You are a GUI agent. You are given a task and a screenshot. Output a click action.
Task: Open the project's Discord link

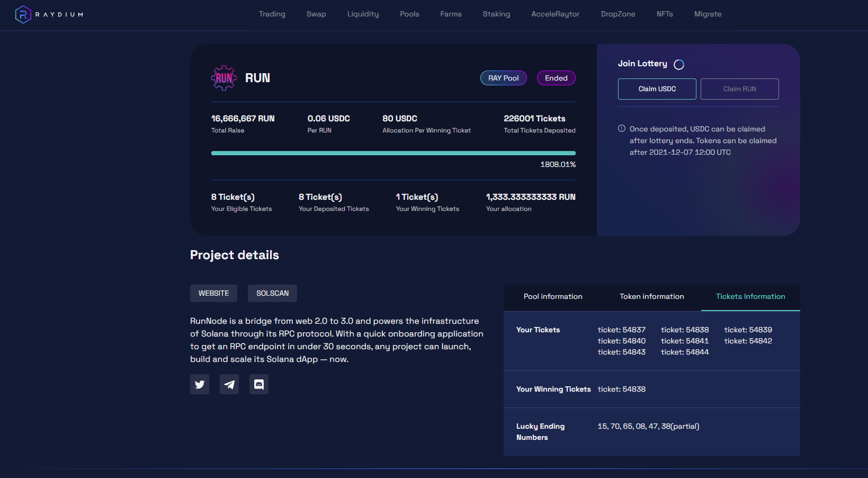pos(259,384)
